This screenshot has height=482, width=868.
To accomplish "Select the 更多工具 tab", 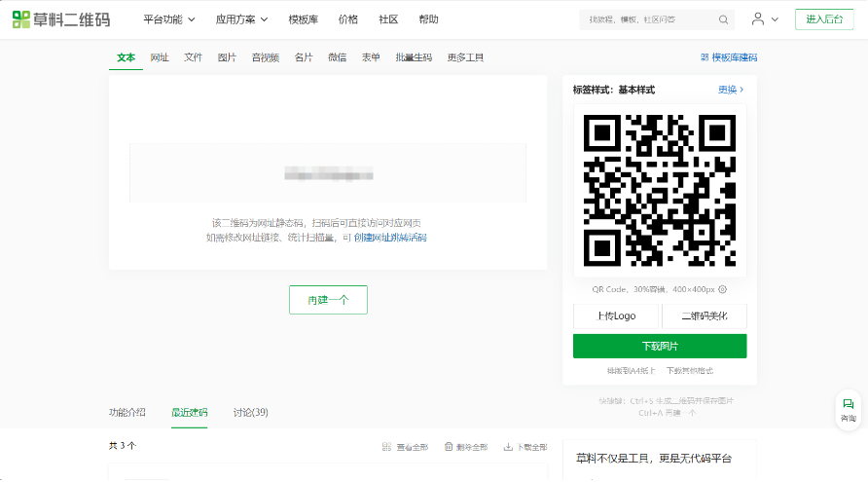I will point(465,57).
